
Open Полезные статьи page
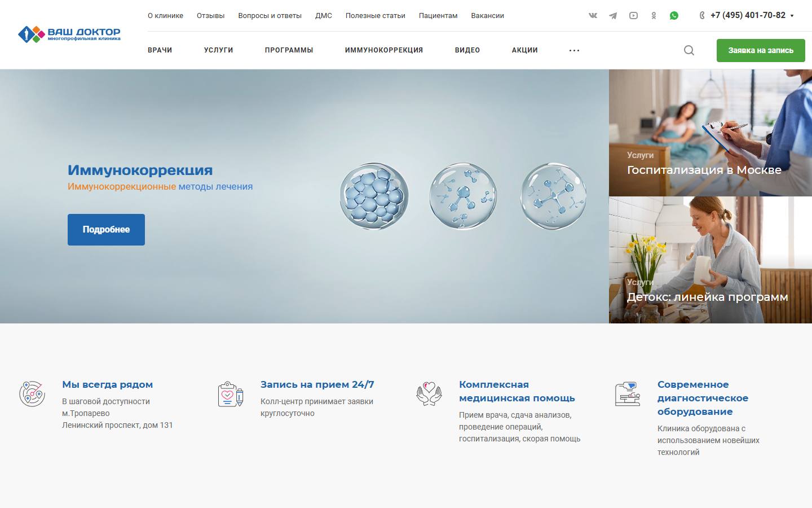point(376,16)
